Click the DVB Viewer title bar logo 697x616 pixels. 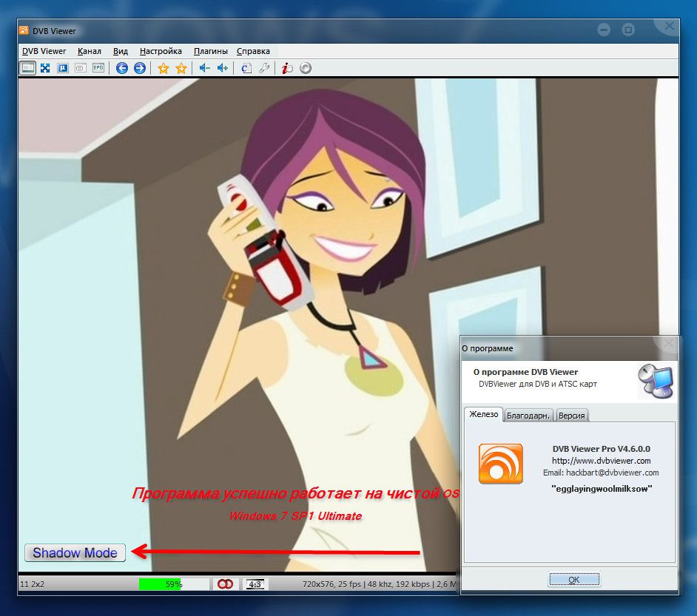pyautogui.click(x=24, y=30)
